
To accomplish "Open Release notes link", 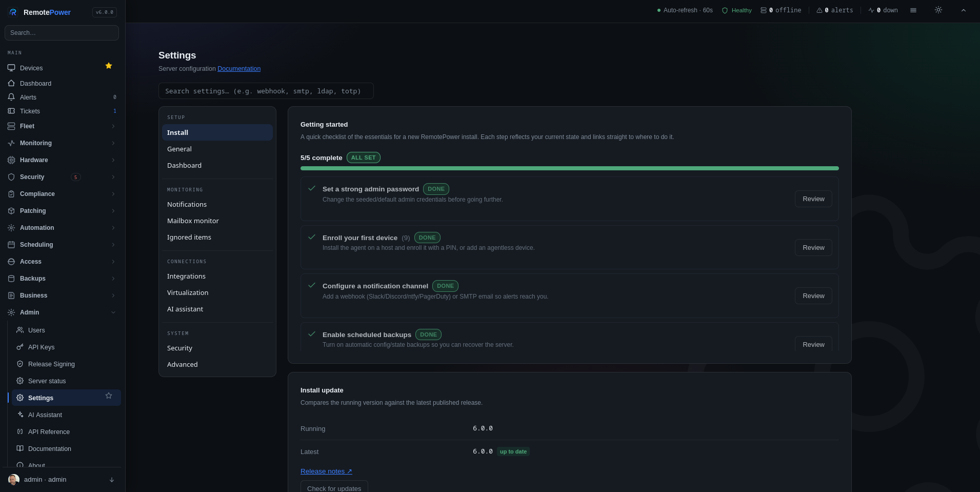I will (326, 471).
